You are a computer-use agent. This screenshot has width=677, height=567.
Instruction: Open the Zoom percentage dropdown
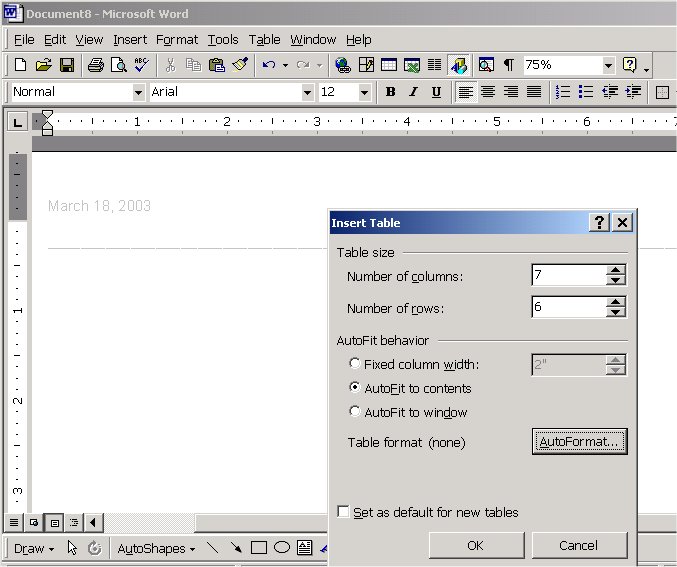(608, 65)
